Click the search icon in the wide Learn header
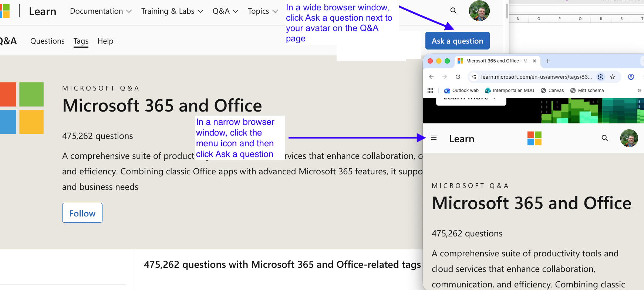The width and height of the screenshot is (644, 290). [x=453, y=11]
